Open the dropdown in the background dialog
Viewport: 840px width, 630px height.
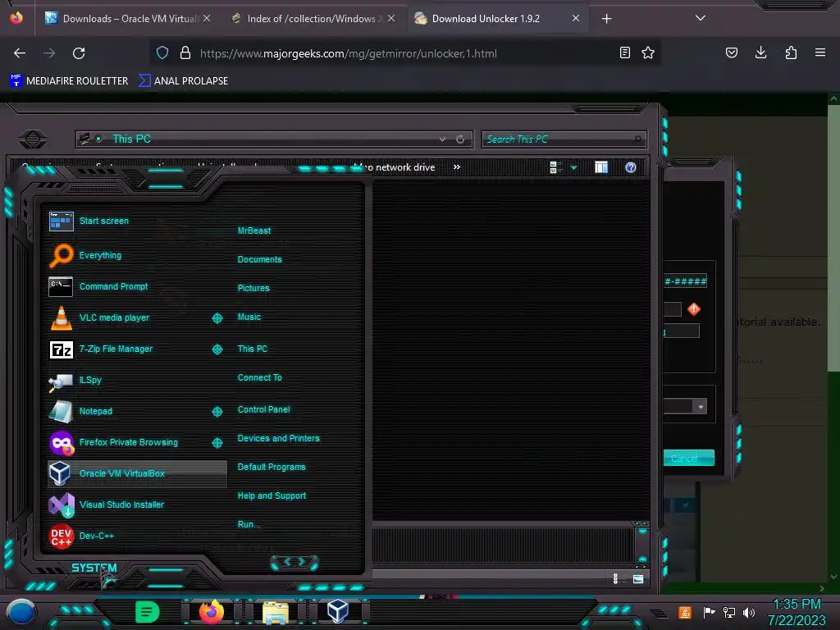[x=701, y=407]
